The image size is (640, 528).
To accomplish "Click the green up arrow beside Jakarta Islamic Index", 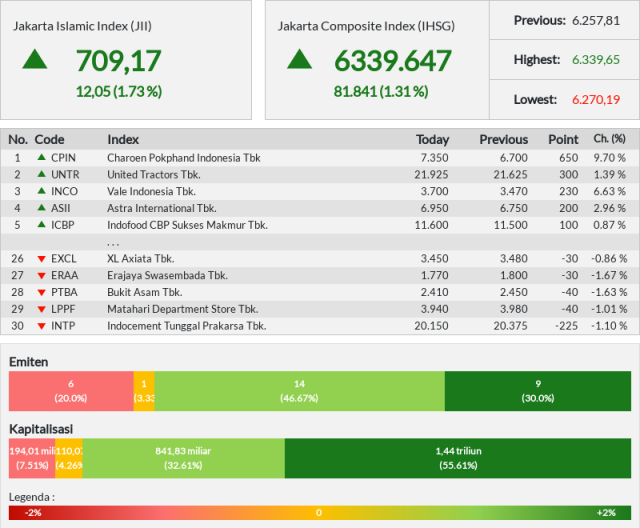I will pos(35,59).
